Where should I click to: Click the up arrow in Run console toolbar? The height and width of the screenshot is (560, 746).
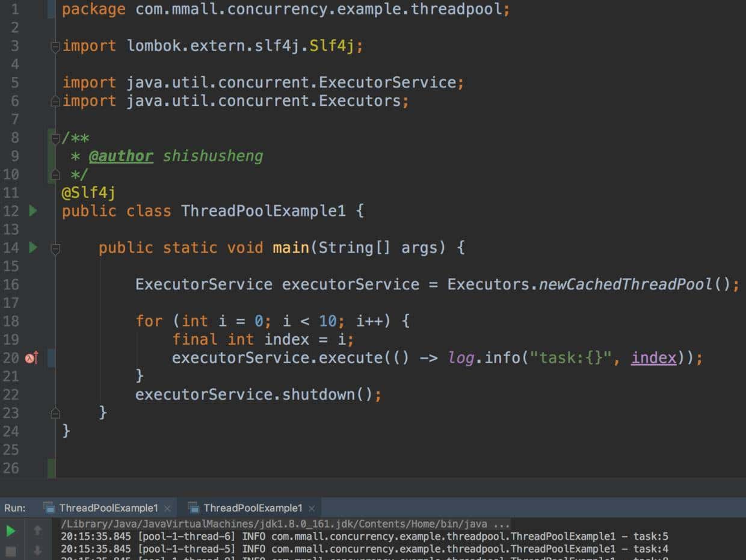coord(37,531)
